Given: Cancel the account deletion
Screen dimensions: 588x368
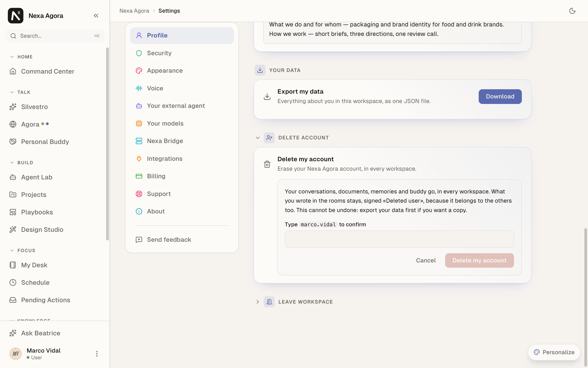Looking at the screenshot, I should click(426, 260).
